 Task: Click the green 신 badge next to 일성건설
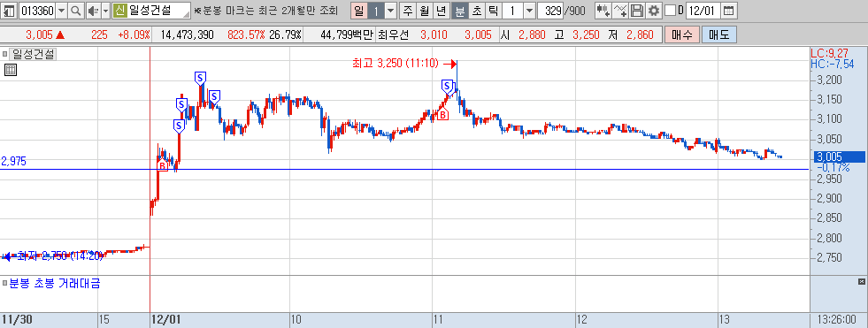pyautogui.click(x=119, y=10)
